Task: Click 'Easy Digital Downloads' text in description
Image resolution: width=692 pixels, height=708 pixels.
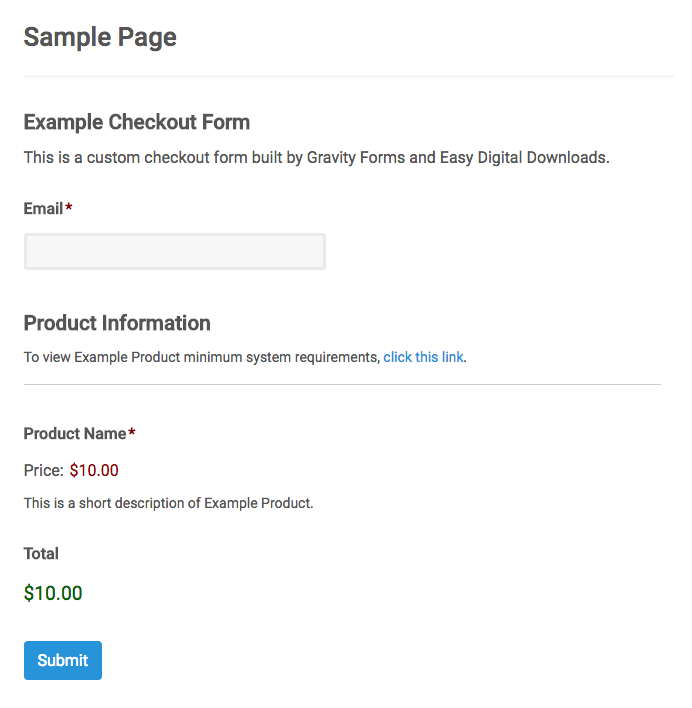Action: pyautogui.click(x=522, y=158)
